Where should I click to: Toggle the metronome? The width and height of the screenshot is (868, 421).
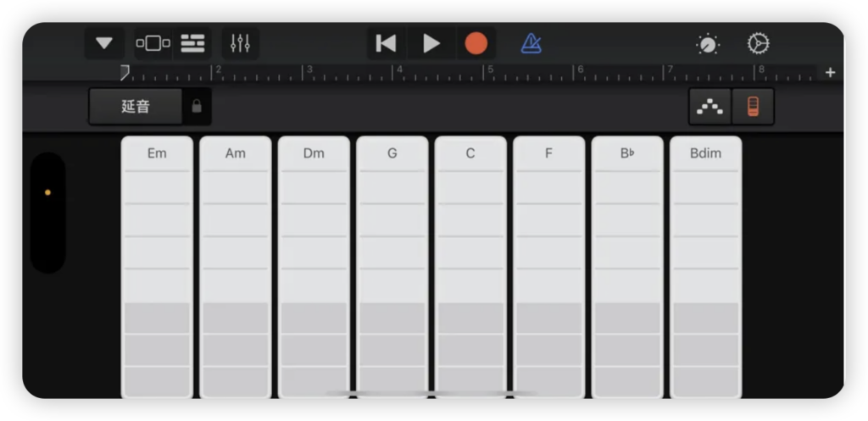click(x=531, y=43)
